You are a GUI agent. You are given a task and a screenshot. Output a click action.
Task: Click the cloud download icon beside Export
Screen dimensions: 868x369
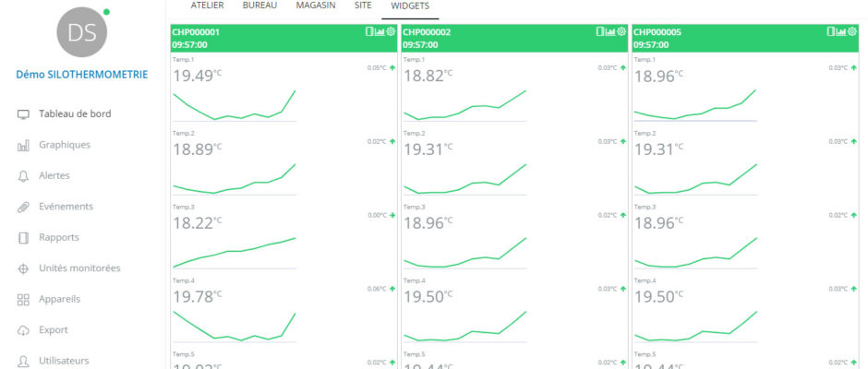(x=23, y=331)
